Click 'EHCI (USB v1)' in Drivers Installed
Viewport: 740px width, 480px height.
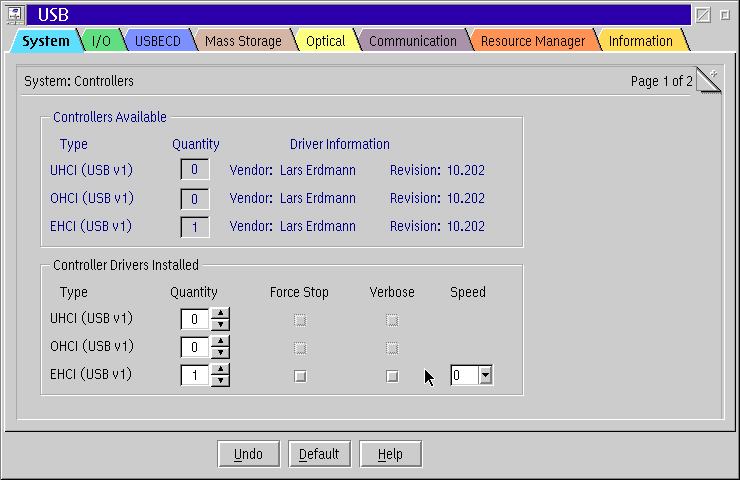pos(91,374)
